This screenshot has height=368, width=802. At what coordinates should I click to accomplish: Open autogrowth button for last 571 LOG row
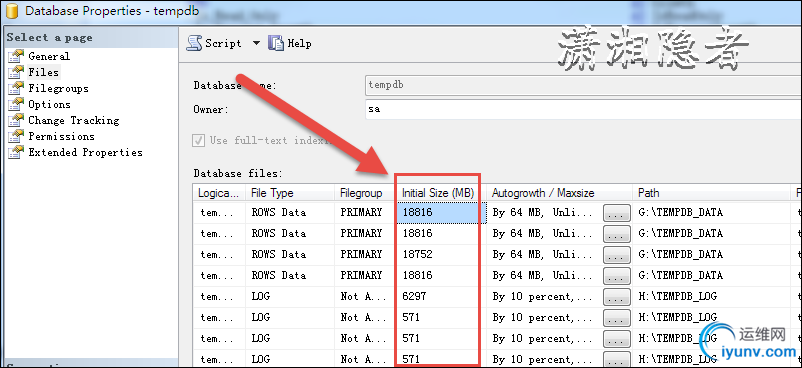tap(617, 359)
